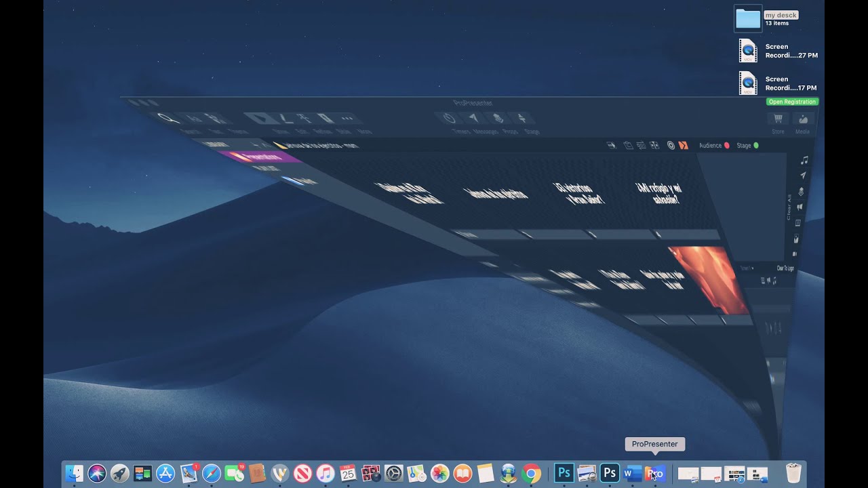This screenshot has height=488, width=868.
Task: Open Safari from the Dock
Action: (x=212, y=473)
